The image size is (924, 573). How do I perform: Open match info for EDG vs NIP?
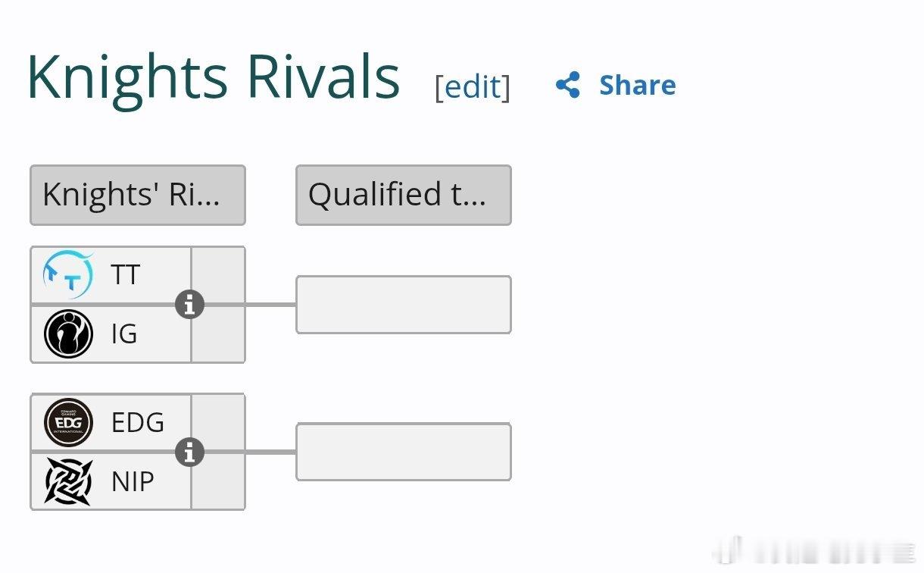point(189,452)
